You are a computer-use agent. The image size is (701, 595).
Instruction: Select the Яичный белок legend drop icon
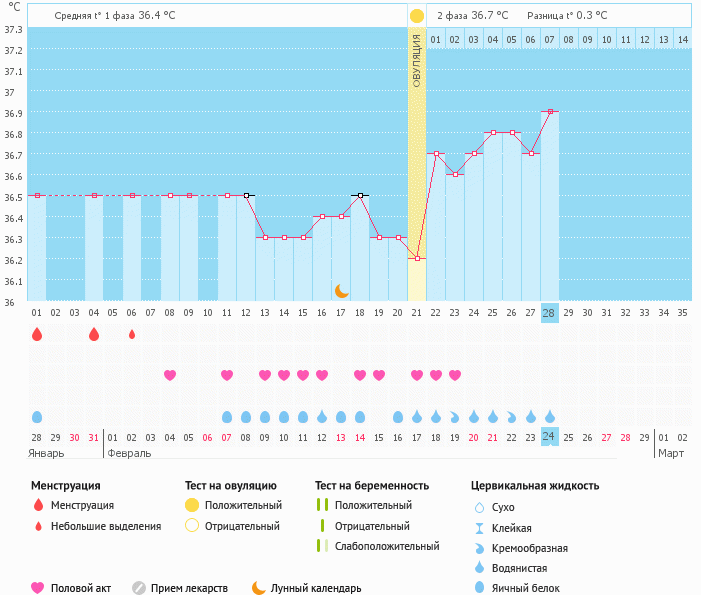click(479, 588)
